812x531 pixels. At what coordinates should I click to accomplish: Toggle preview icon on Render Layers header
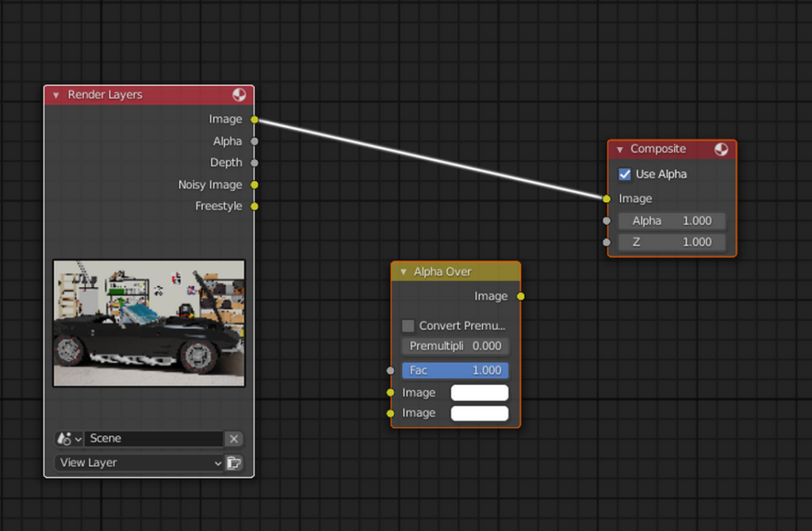[x=239, y=95]
